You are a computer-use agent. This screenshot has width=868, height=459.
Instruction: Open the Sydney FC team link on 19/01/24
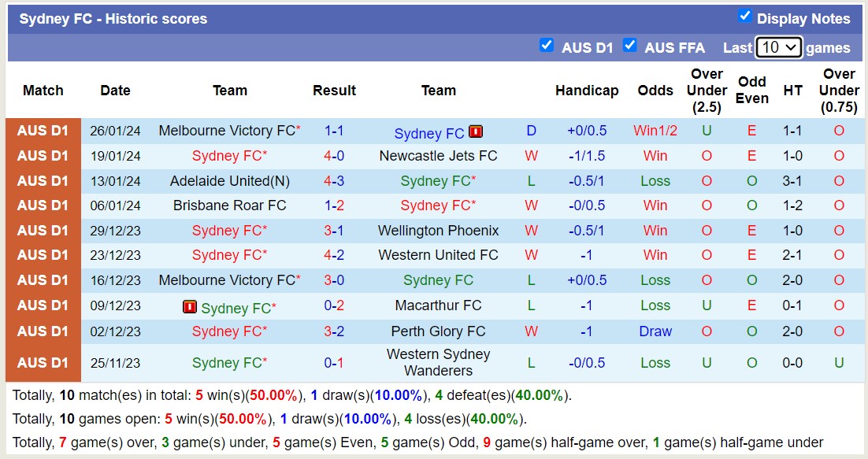click(x=228, y=156)
